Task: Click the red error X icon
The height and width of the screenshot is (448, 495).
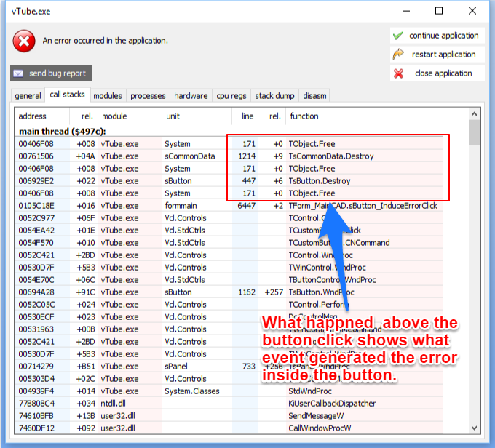Action: coord(23,41)
